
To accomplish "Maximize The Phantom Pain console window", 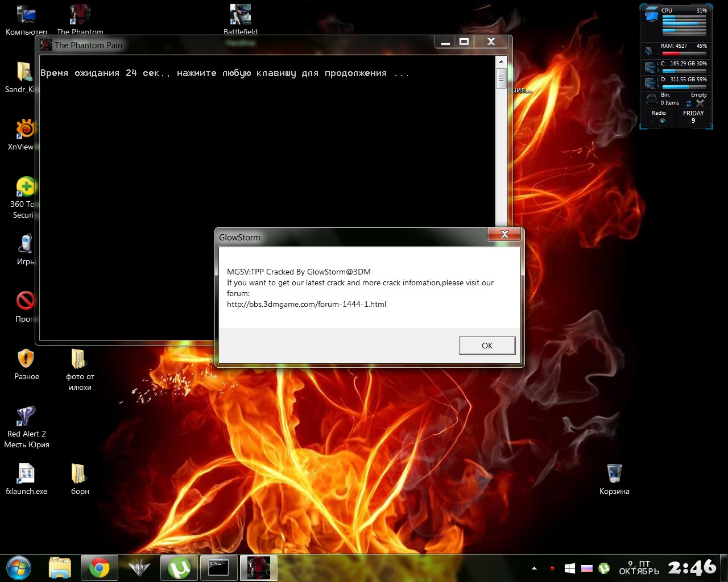I will [x=464, y=42].
